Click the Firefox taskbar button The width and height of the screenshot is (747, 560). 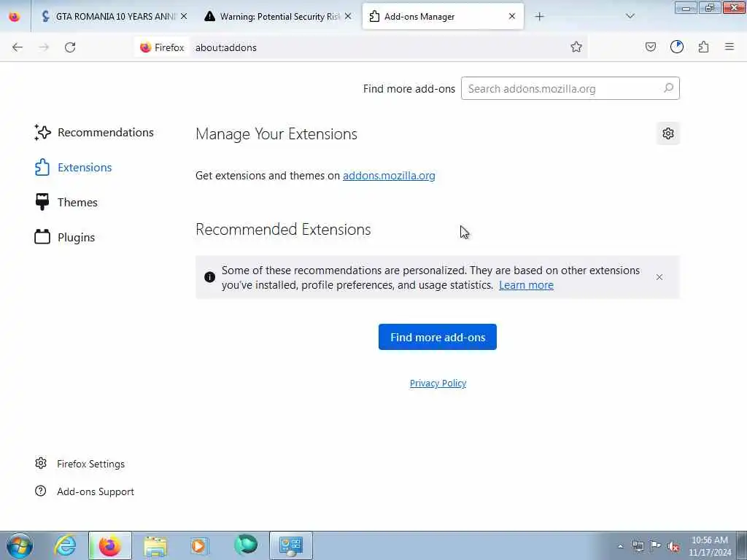[109, 545]
